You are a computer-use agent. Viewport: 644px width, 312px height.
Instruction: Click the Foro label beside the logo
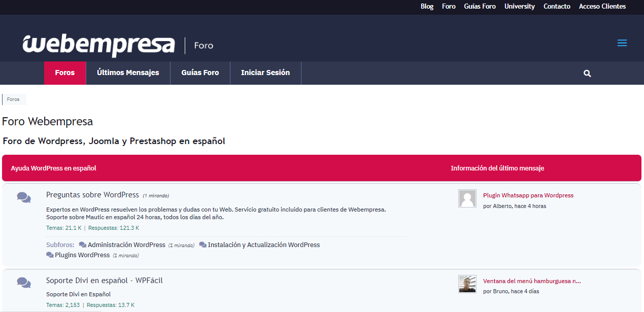click(204, 46)
